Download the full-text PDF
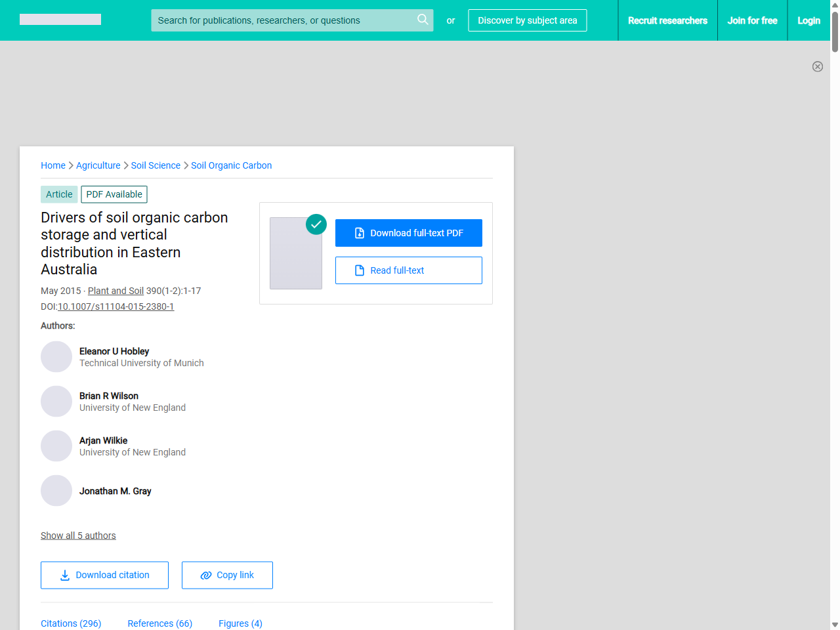This screenshot has height=630, width=840. pyautogui.click(x=408, y=233)
